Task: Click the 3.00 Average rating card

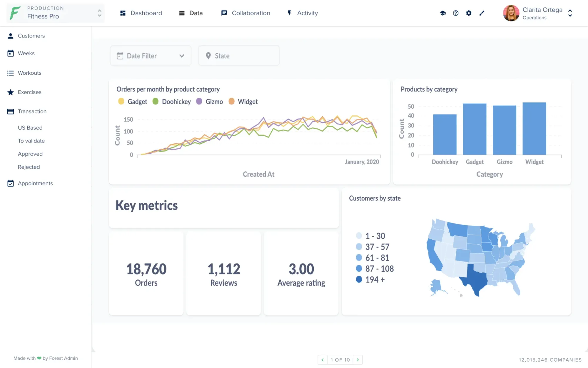Action: coord(301,273)
